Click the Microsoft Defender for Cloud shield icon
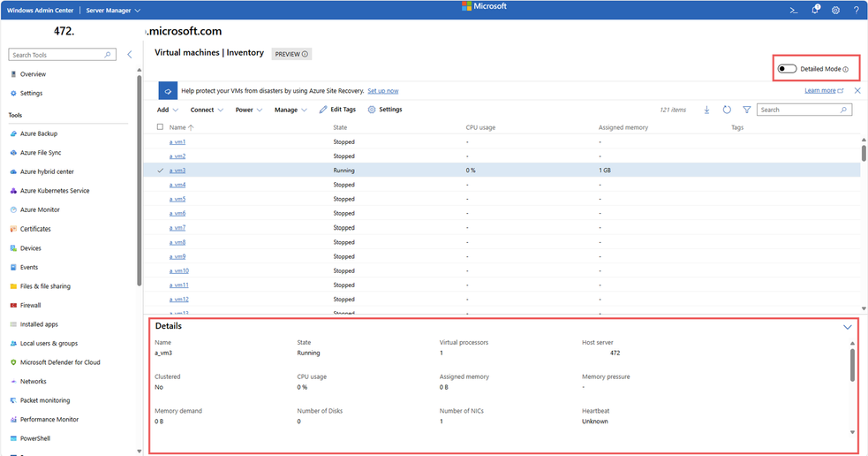868x456 pixels. pyautogui.click(x=13, y=362)
